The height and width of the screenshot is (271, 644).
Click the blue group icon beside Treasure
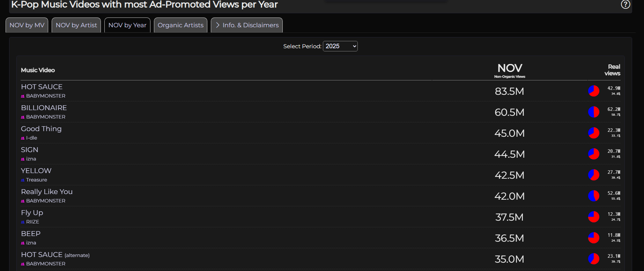tap(23, 180)
